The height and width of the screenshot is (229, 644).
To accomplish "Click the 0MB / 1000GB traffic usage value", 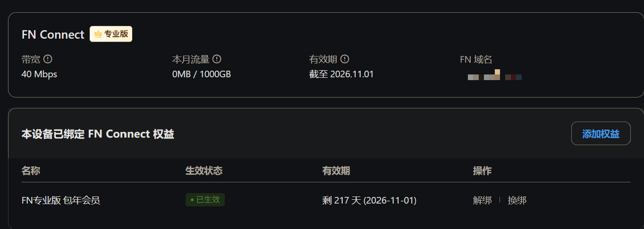I will click(x=202, y=74).
